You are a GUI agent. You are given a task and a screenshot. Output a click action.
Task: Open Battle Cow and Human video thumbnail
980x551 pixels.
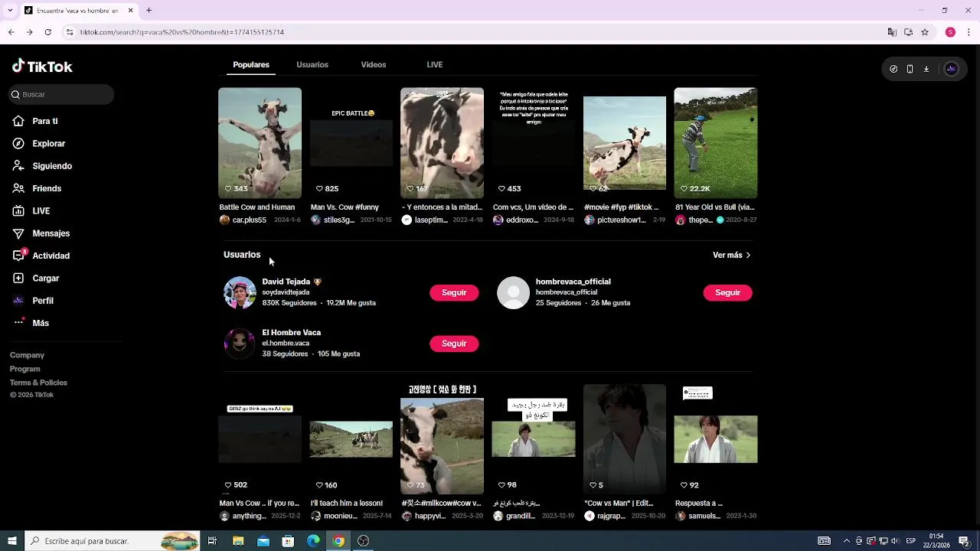[x=260, y=143]
